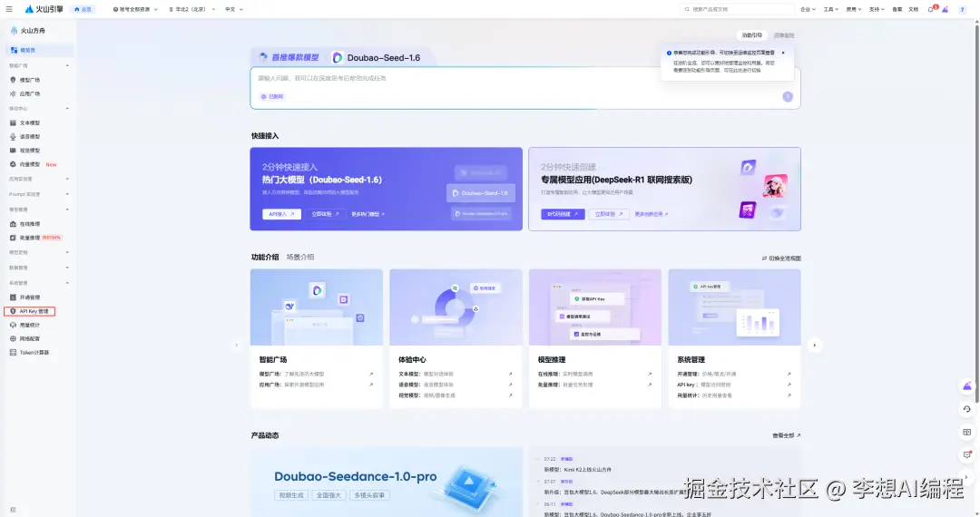Open the 华北2(北京) region dropdown
The width and height of the screenshot is (980, 517).
click(x=191, y=9)
